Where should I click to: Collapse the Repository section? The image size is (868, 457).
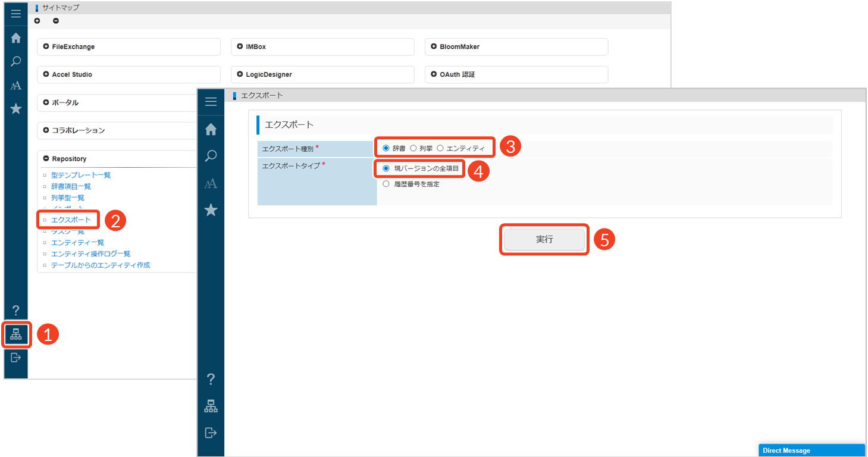coord(46,159)
